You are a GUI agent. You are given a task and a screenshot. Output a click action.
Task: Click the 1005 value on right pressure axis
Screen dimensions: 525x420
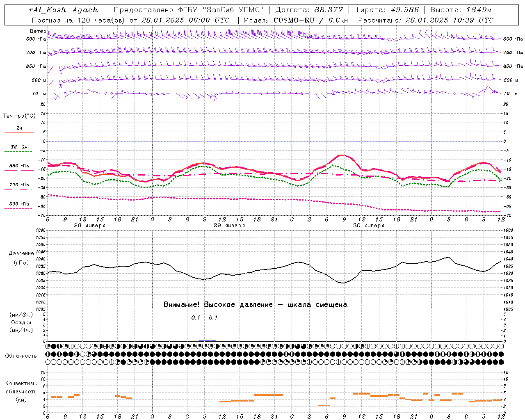coord(508,309)
